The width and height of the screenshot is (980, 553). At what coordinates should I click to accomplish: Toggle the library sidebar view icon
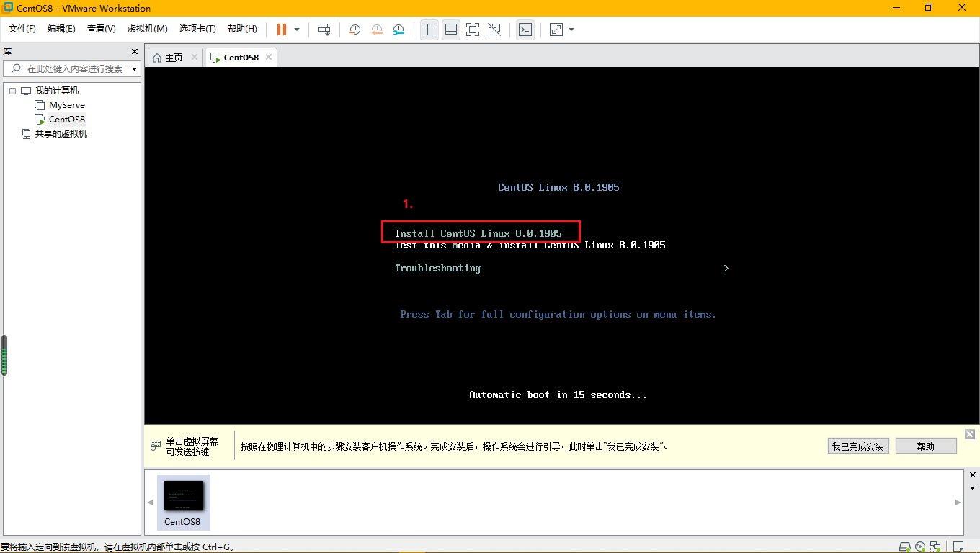[429, 30]
